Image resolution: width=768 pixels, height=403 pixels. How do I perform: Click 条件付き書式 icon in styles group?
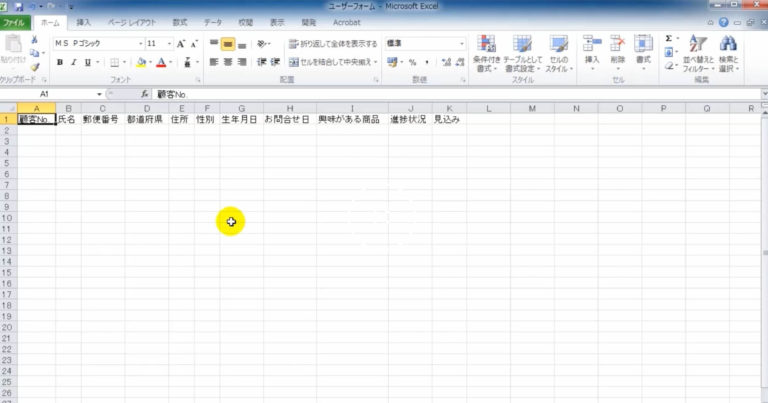point(486,52)
